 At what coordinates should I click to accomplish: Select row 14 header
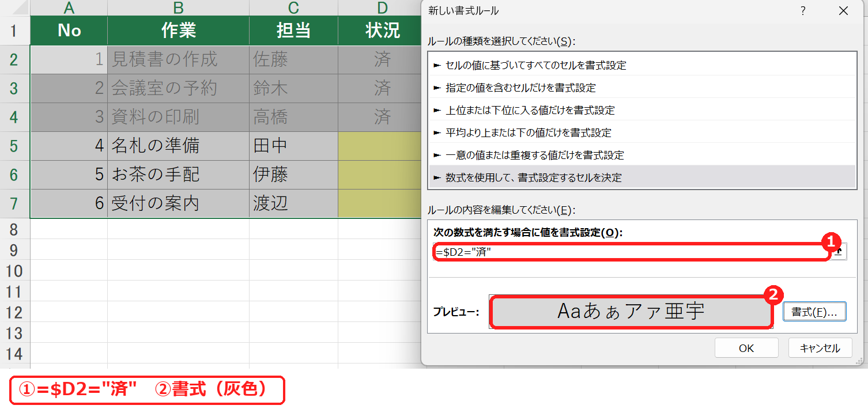[x=15, y=353]
